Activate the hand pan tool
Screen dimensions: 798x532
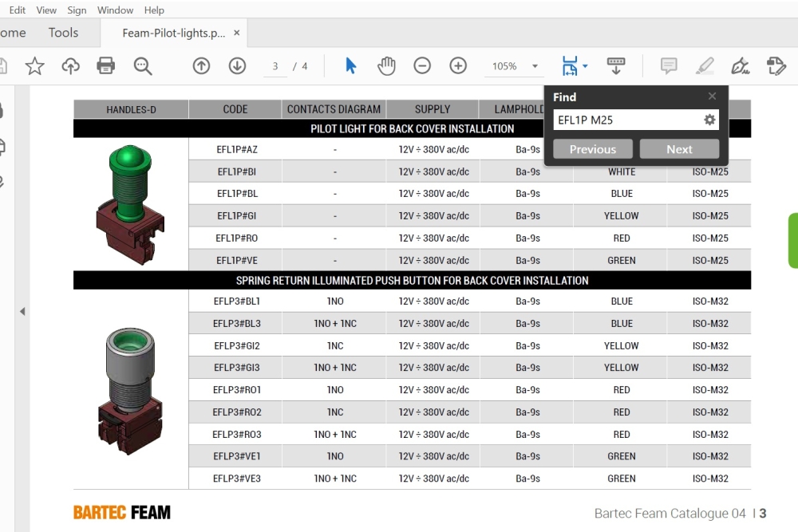coord(387,66)
